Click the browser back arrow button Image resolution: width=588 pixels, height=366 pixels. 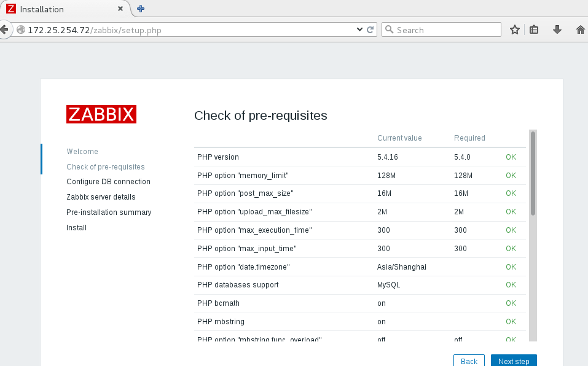(4, 29)
